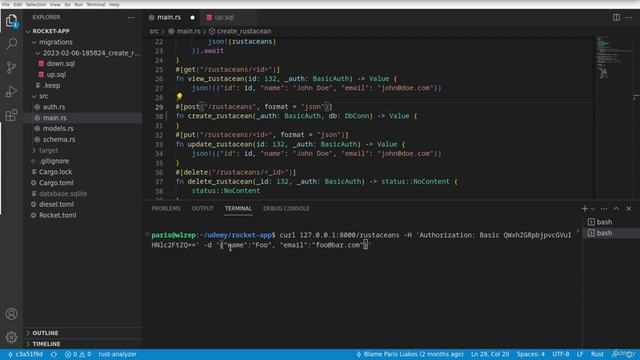The width and height of the screenshot is (640, 360).
Task: Open the Help menu
Action: coord(114,4)
